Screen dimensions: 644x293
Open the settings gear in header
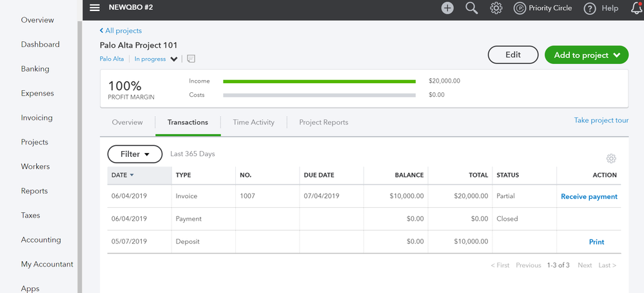[496, 8]
